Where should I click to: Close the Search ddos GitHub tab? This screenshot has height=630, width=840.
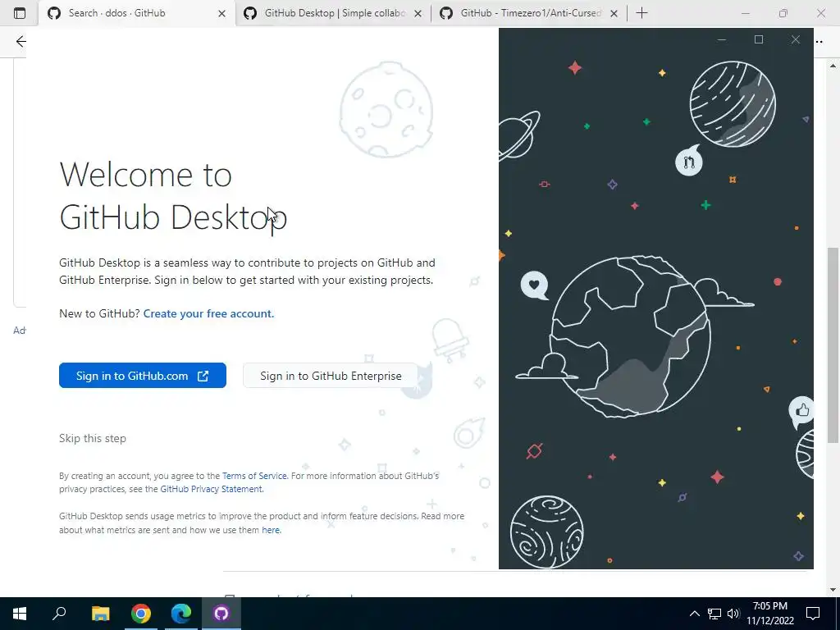point(221,13)
